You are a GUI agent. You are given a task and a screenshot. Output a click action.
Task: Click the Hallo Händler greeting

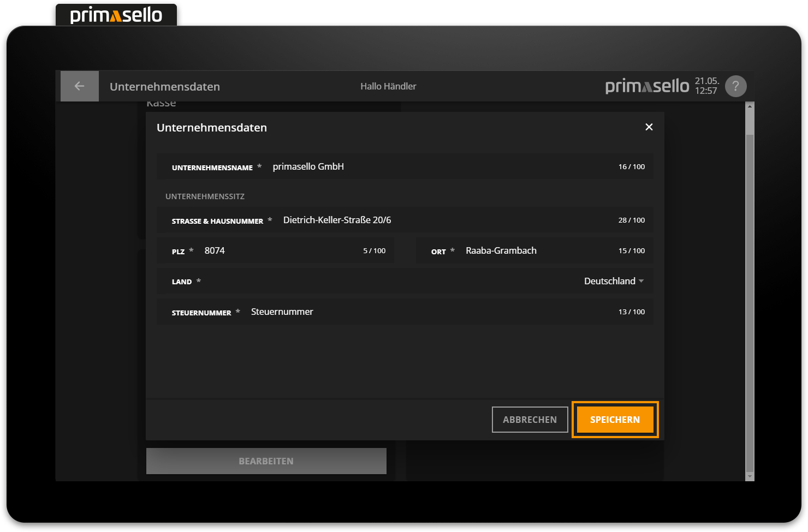tap(388, 86)
